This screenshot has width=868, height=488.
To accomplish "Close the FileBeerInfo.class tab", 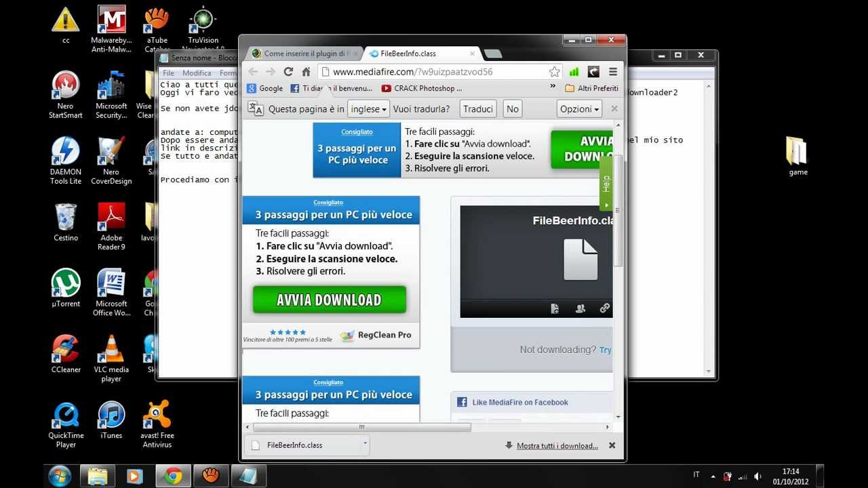I will 473,54.
